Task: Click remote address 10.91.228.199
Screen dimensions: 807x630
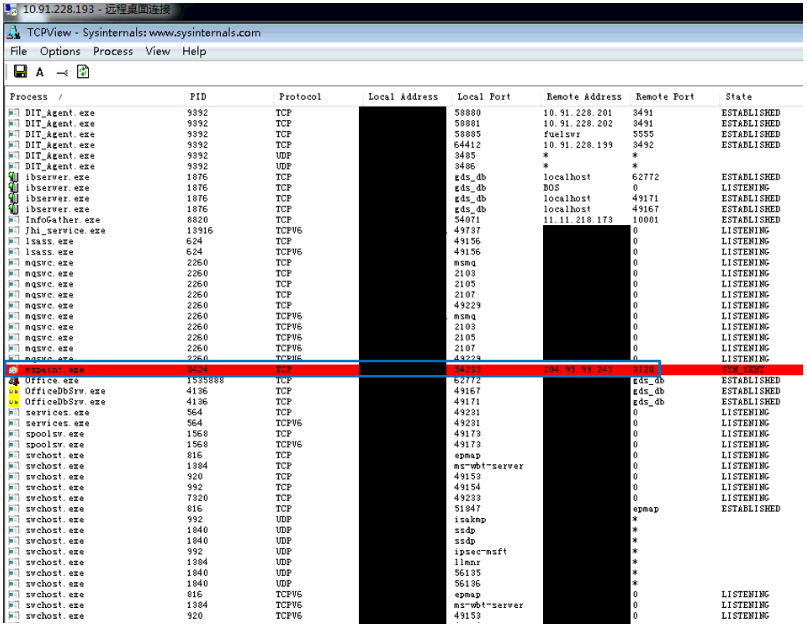Action: pyautogui.click(x=578, y=145)
